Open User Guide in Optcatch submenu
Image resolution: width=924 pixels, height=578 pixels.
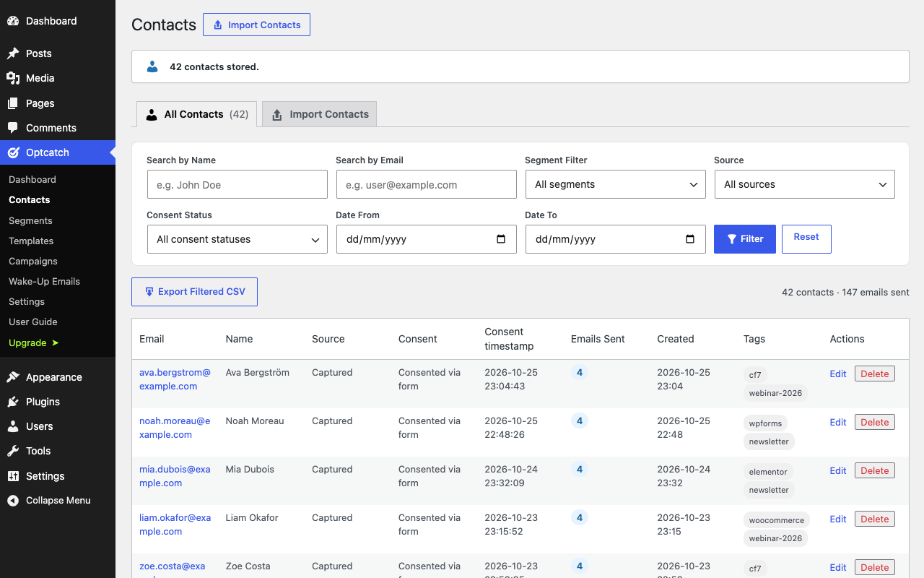tap(33, 322)
